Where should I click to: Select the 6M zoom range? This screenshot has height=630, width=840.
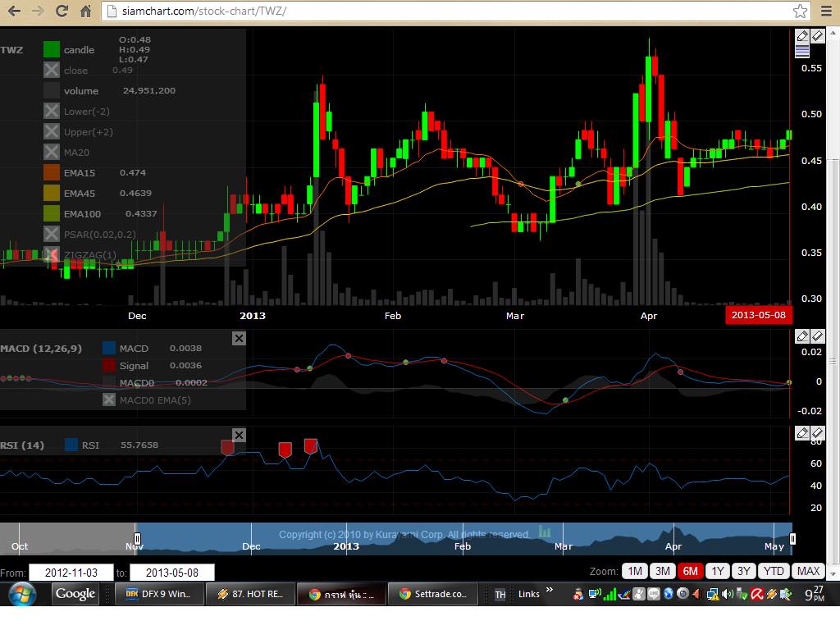691,571
